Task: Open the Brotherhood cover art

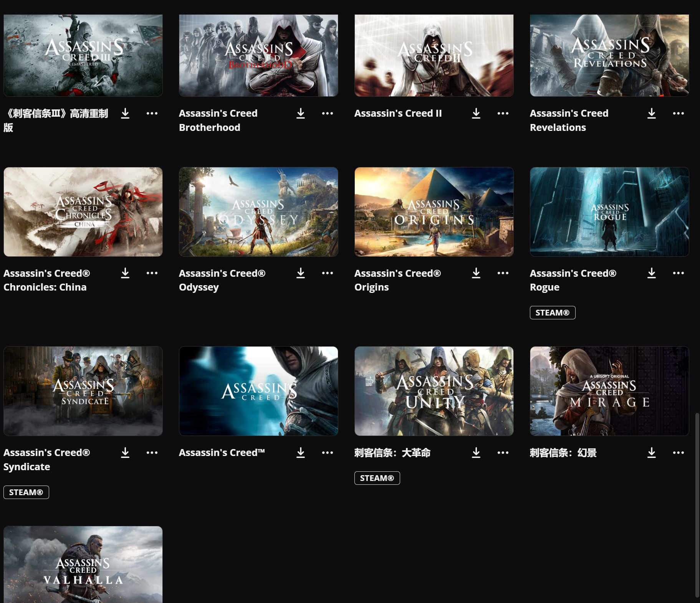Action: 258,55
